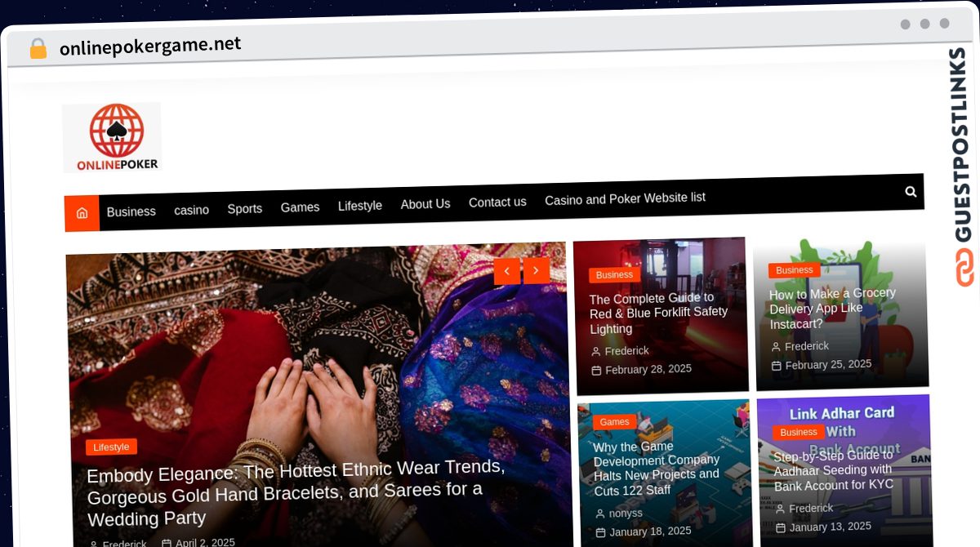The height and width of the screenshot is (547, 980).
Task: Click the padlock icon in address bar
Action: (x=38, y=49)
